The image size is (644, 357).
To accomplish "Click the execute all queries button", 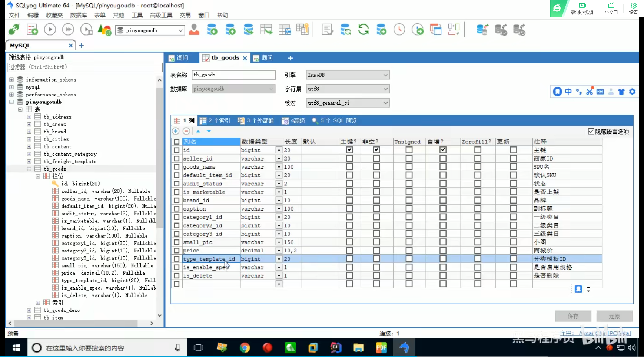I will tap(68, 30).
